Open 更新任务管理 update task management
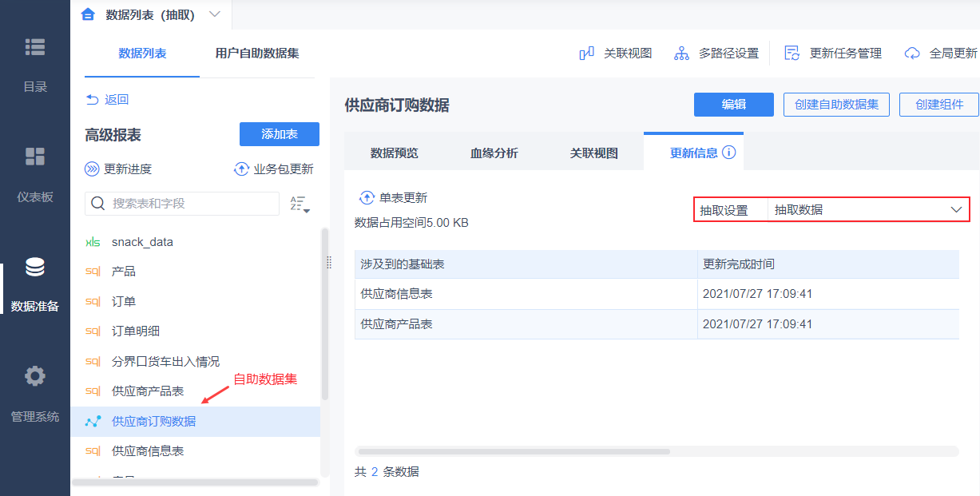The width and height of the screenshot is (980, 496). (792, 54)
